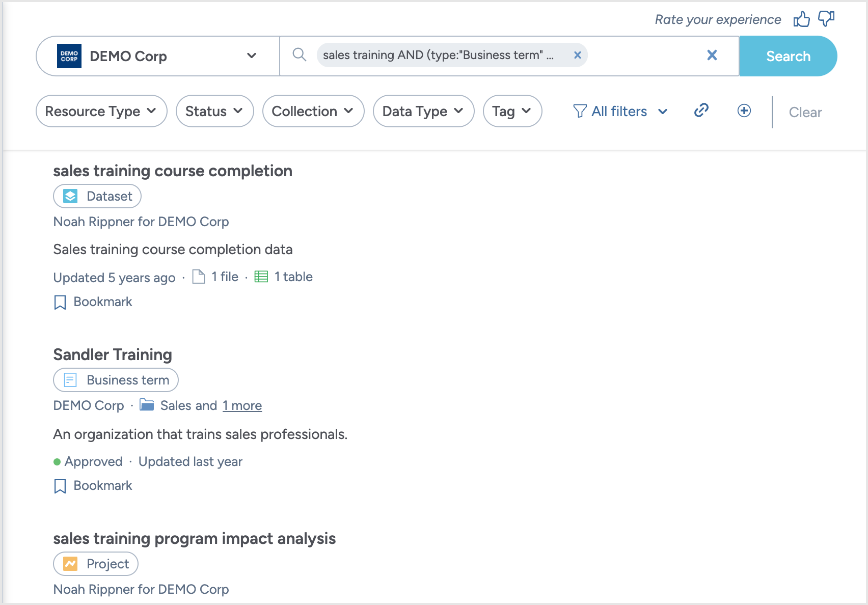Copy search link via chain icon
868x605 pixels.
(x=701, y=111)
